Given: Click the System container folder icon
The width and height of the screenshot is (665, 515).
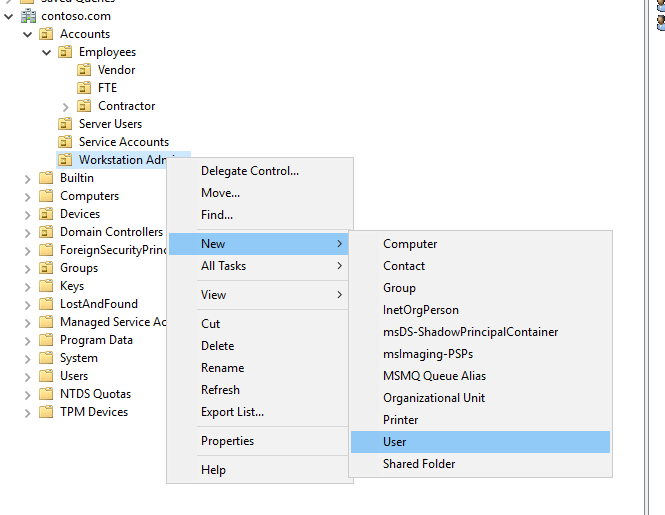Looking at the screenshot, I should pos(46,358).
